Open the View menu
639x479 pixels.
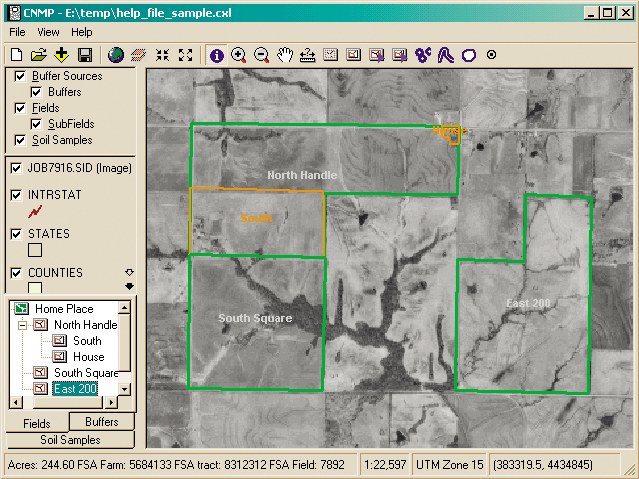[48, 32]
